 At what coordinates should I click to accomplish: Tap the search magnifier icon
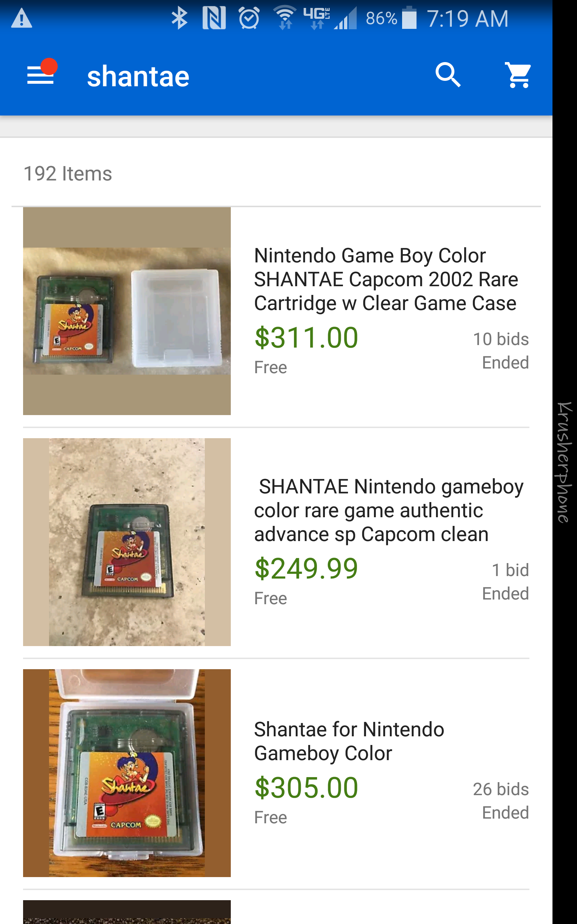tap(448, 75)
